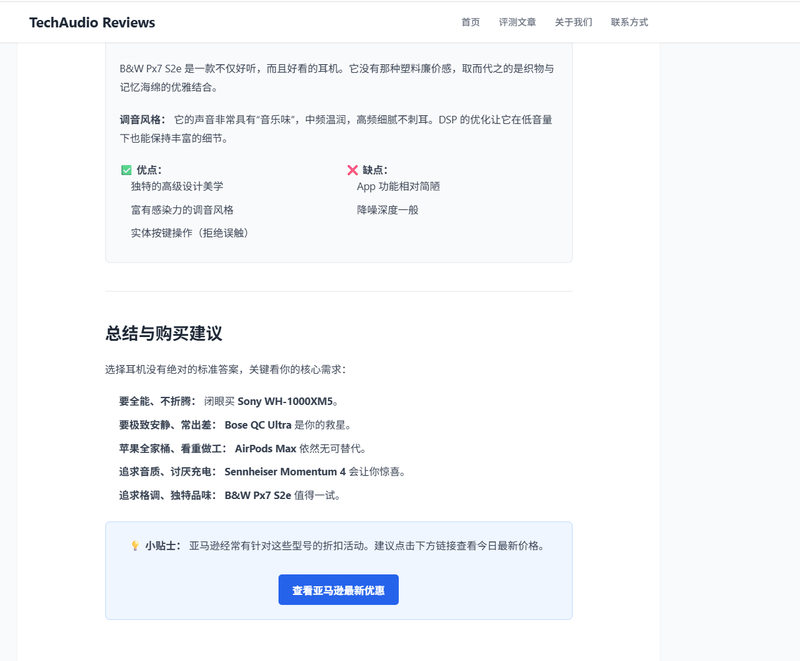Click the lightbulb icon beside 小贴士
800x661 pixels.
pos(135,546)
